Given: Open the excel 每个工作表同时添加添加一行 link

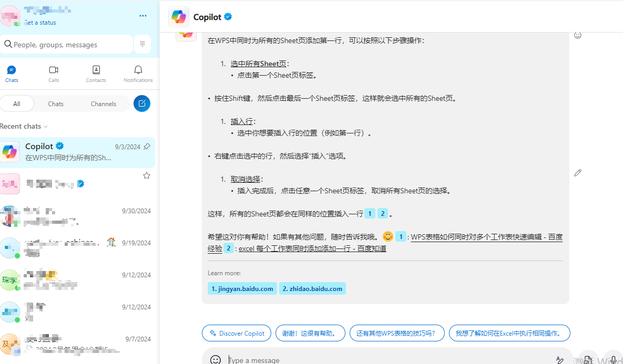Looking at the screenshot, I should click(312, 248).
